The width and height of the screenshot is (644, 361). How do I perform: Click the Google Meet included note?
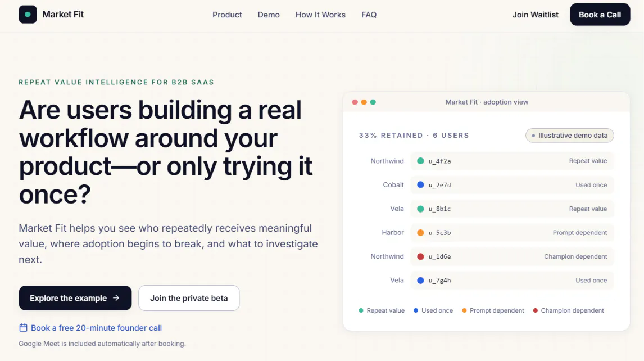102,344
